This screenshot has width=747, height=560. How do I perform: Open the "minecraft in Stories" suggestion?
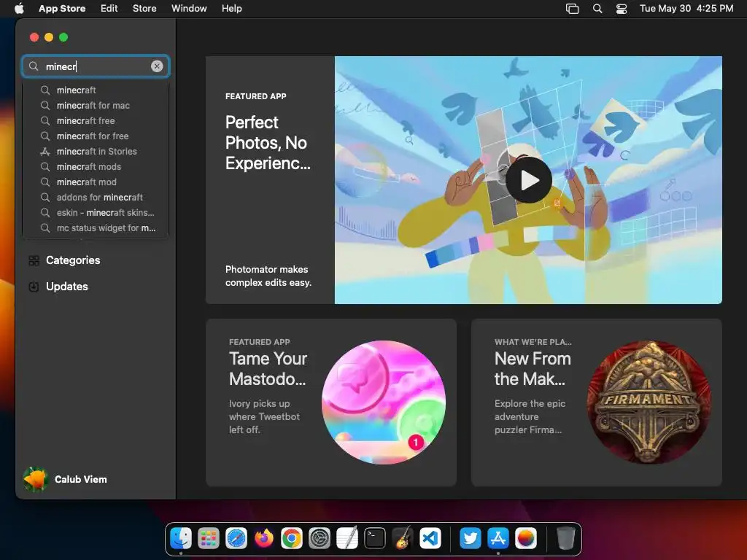point(96,151)
